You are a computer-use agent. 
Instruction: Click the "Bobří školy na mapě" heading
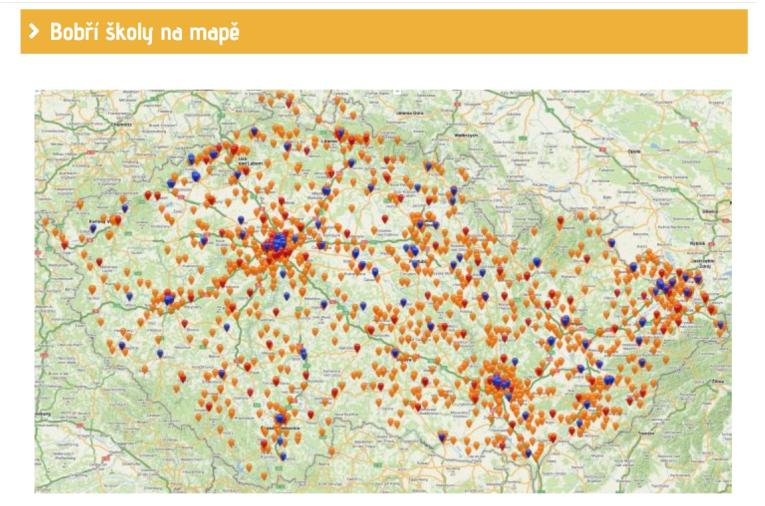tap(145, 32)
